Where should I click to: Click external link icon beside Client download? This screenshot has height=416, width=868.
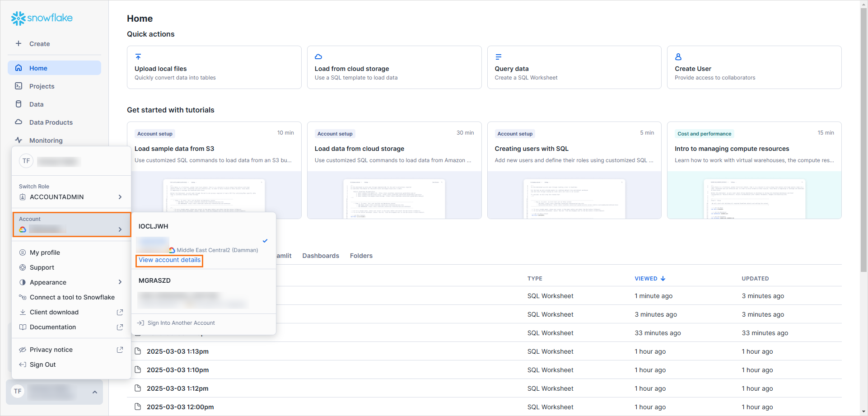coord(120,312)
